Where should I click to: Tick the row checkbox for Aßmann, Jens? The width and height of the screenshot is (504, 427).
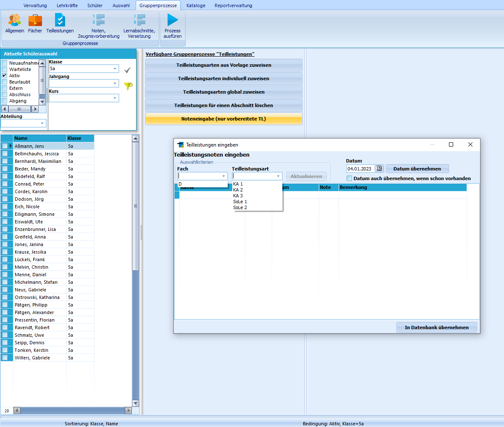(5, 146)
